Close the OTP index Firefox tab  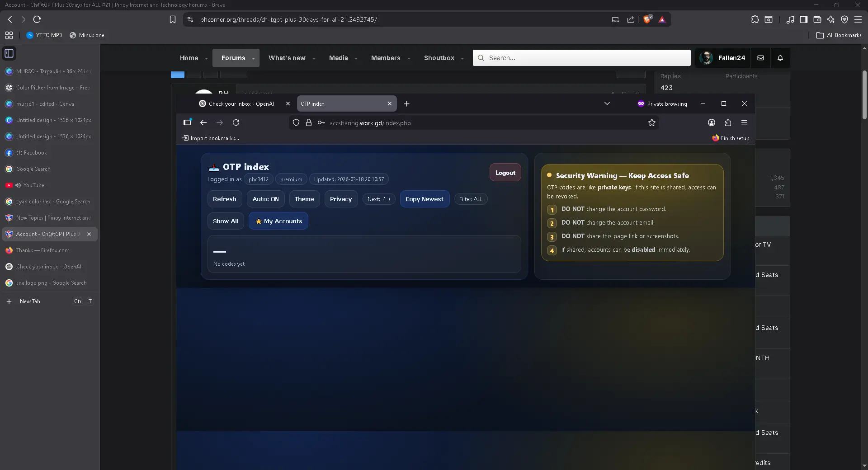tap(390, 103)
